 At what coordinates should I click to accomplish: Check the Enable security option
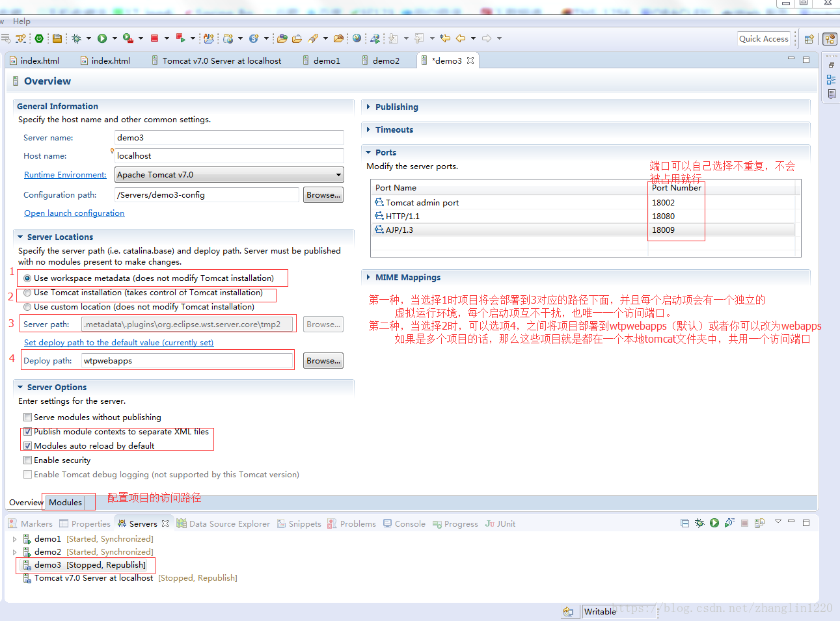(27, 460)
